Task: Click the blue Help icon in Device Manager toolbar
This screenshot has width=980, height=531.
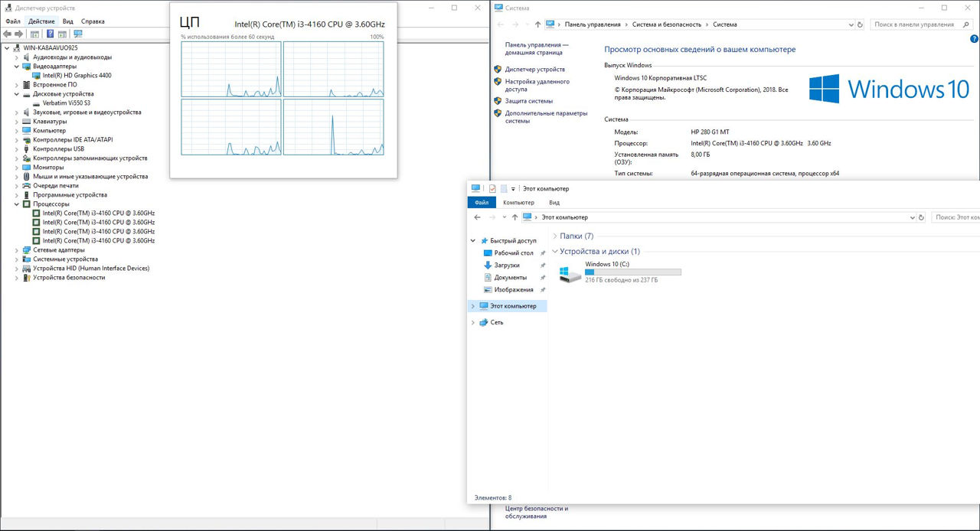Action: tap(50, 34)
